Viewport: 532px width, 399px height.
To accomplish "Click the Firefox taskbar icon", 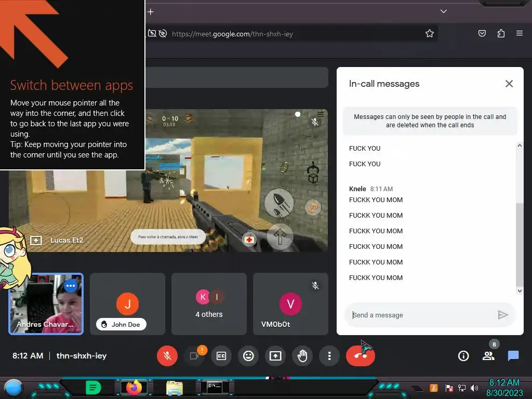I will tap(134, 388).
